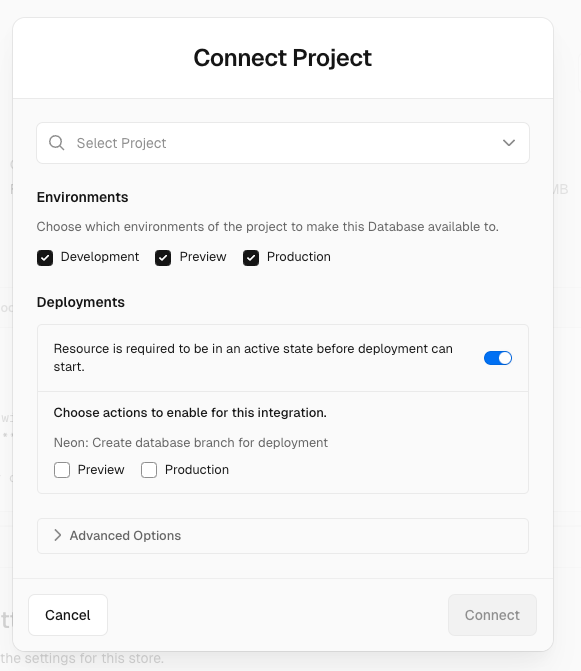Uncheck the Production environment checkbox

(x=251, y=258)
